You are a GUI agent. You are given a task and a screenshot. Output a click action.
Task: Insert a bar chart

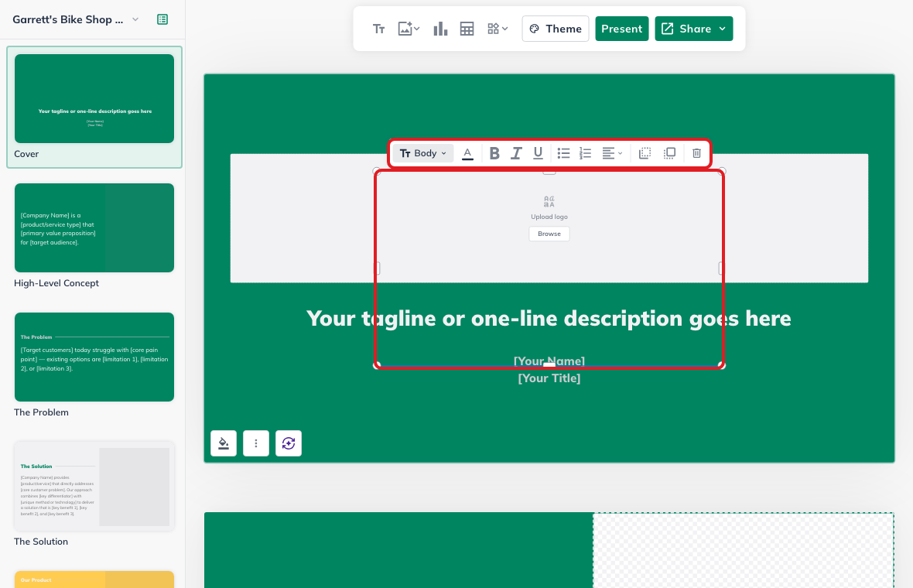(x=440, y=29)
